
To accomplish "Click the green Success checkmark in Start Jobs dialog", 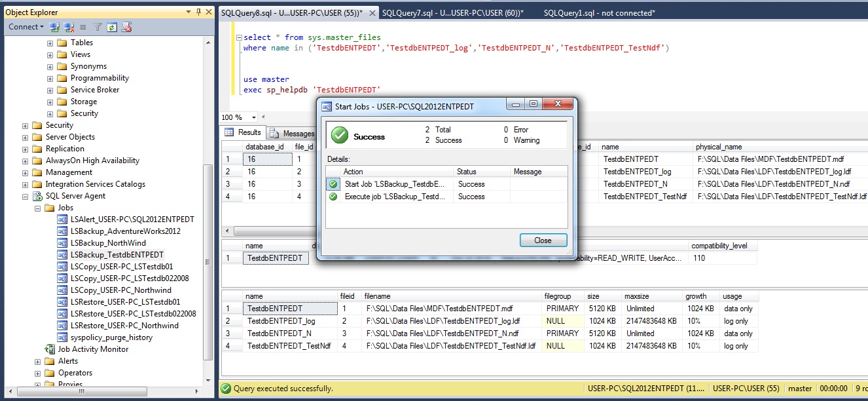I will (340, 136).
